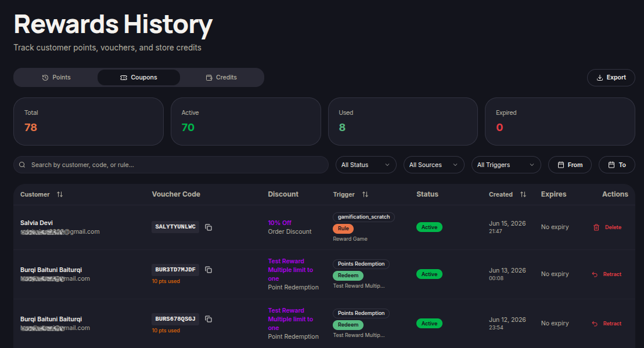Screen dimensions: 644x348
Task: Click trash icon for Salvia Devi voucher
Action: (x=596, y=227)
